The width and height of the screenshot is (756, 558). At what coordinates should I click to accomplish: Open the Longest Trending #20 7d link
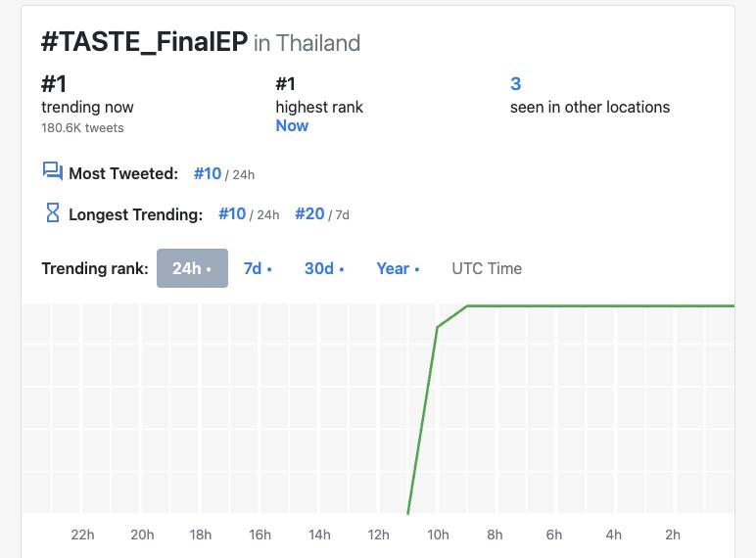309,213
